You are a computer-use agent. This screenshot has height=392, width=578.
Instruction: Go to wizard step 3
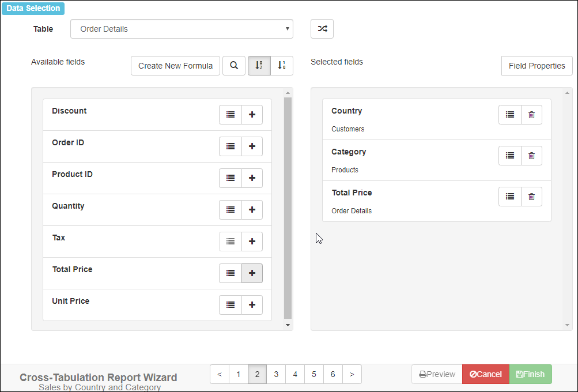[276, 374]
